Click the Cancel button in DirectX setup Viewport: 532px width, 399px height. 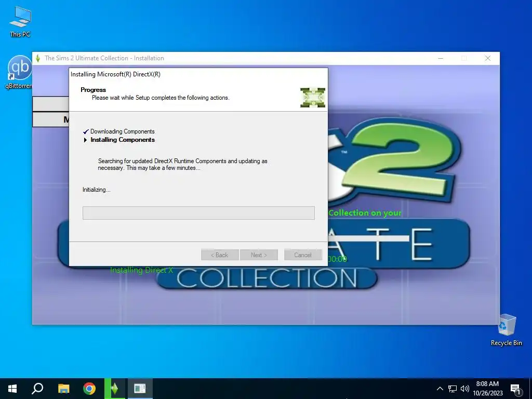[303, 255]
